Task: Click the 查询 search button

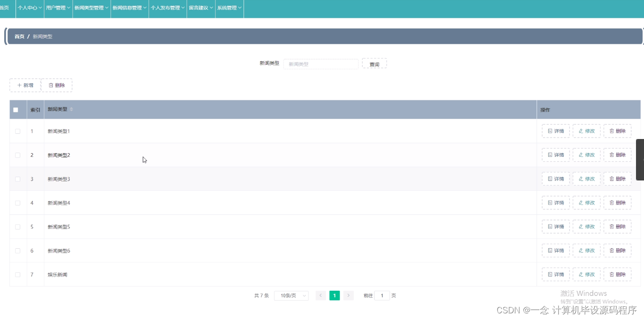Action: pyautogui.click(x=375, y=64)
